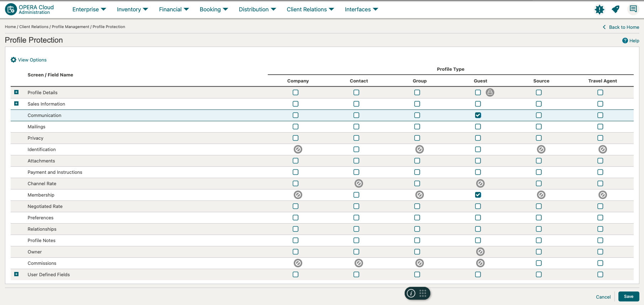Click the Help question mark icon
Viewport: 644px width, 305px height.
pyautogui.click(x=625, y=41)
